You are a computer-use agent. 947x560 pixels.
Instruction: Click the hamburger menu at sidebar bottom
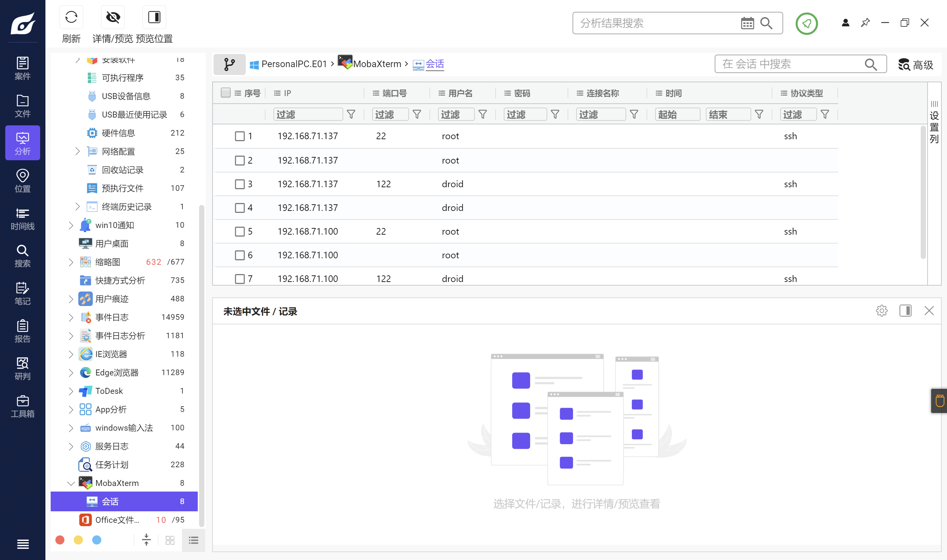point(23,544)
